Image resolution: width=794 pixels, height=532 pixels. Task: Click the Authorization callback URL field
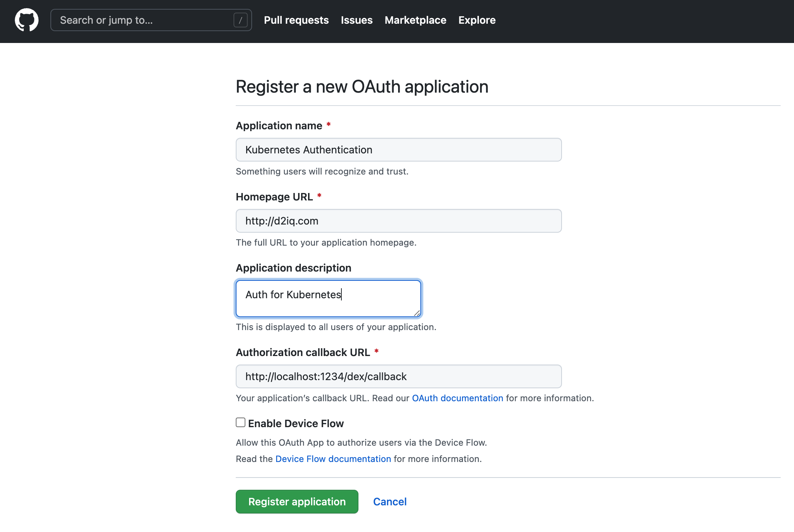click(398, 376)
